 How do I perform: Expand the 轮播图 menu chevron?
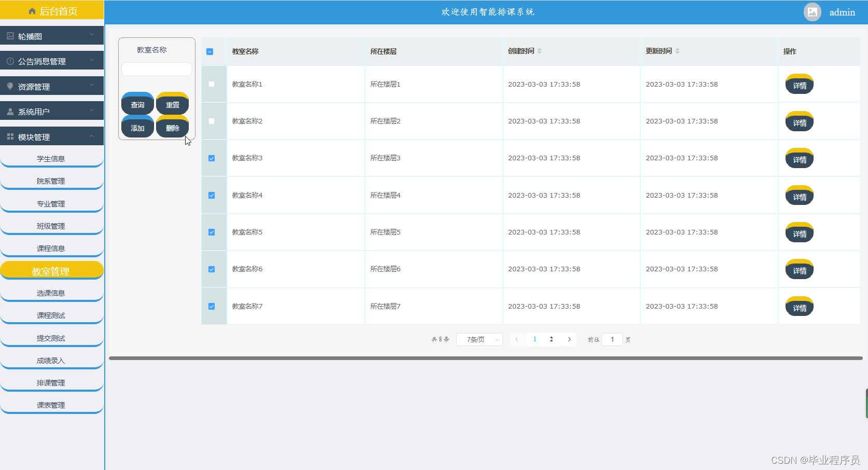tap(92, 35)
